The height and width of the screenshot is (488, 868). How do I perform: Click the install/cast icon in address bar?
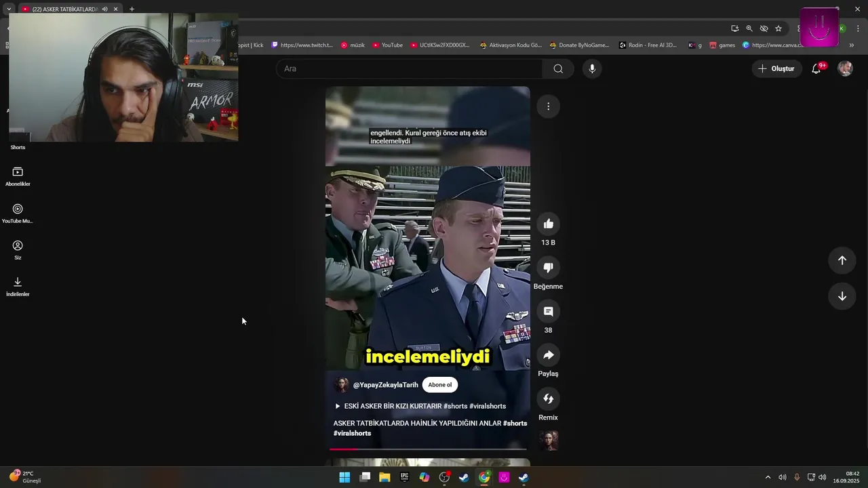(735, 28)
